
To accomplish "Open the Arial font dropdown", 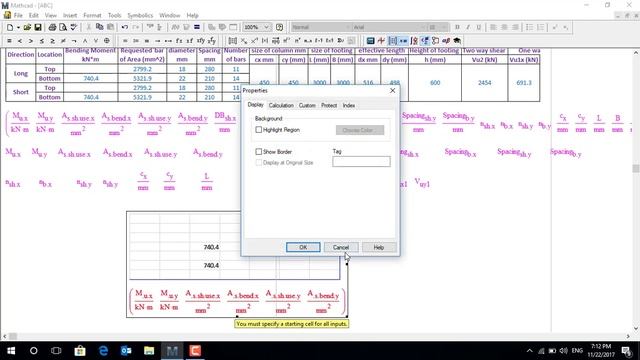I will (422, 27).
